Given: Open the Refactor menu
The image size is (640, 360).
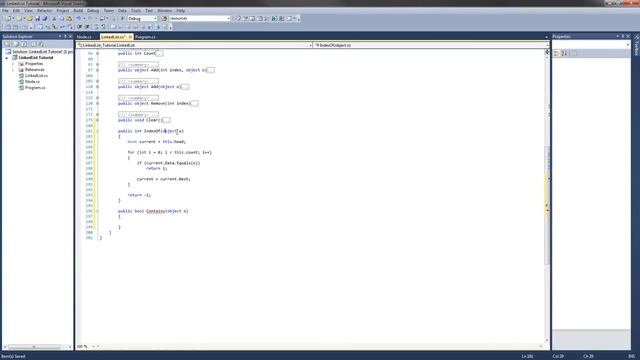Looking at the screenshot, I should click(44, 11).
